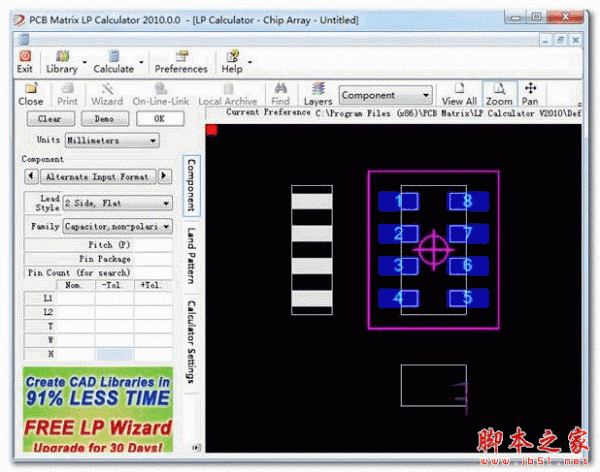Click the document icon in MDI menu bar
Viewport: 600px width, 472px height.
[x=24, y=39]
